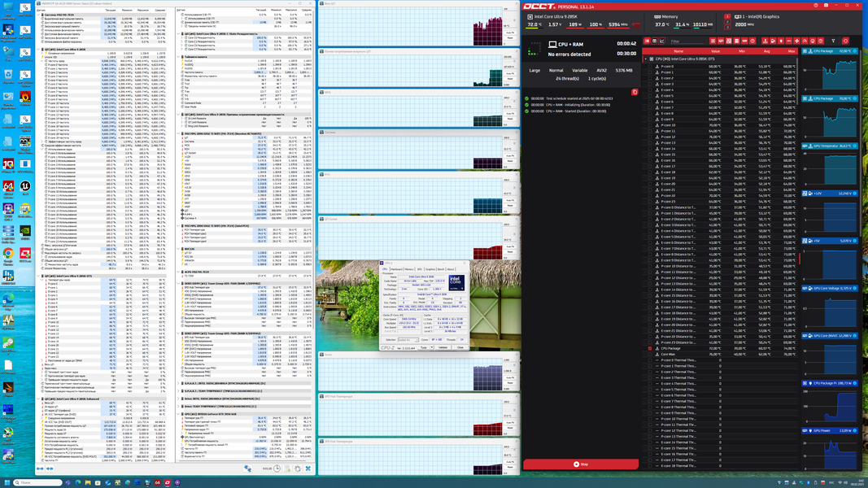
Task: Click the OCCT screenshot camera icon
Action: pos(826,6)
